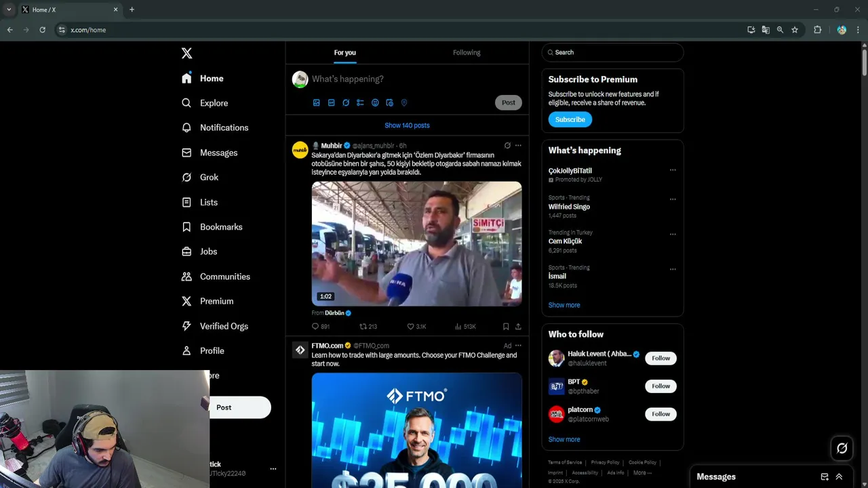
Task: Open Notifications in the sidebar
Action: [215, 127]
